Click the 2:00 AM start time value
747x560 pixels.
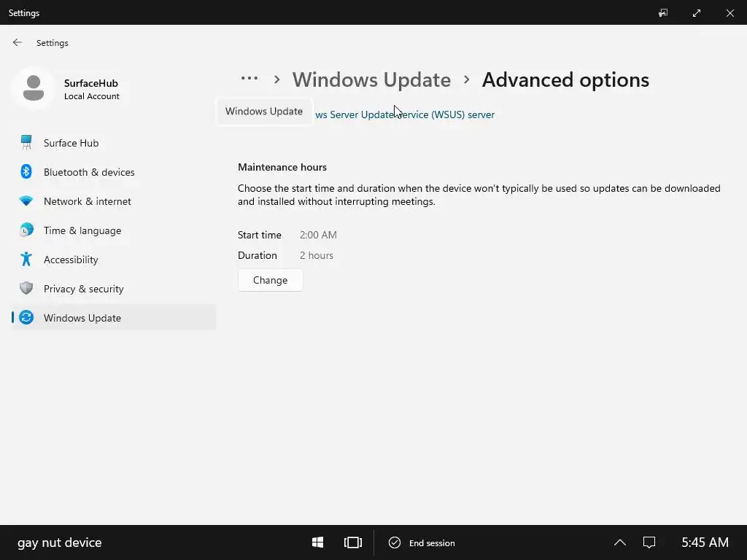(x=318, y=235)
